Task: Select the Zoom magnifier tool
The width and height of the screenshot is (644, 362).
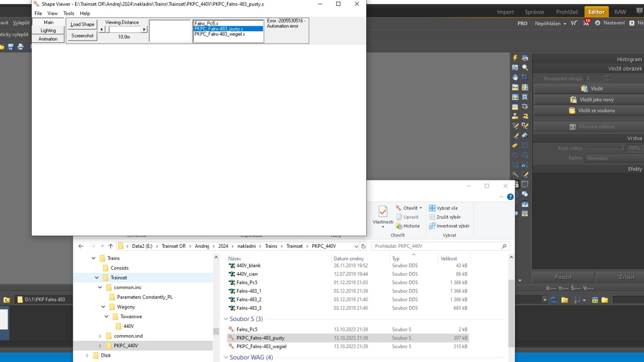Action: coord(525,68)
